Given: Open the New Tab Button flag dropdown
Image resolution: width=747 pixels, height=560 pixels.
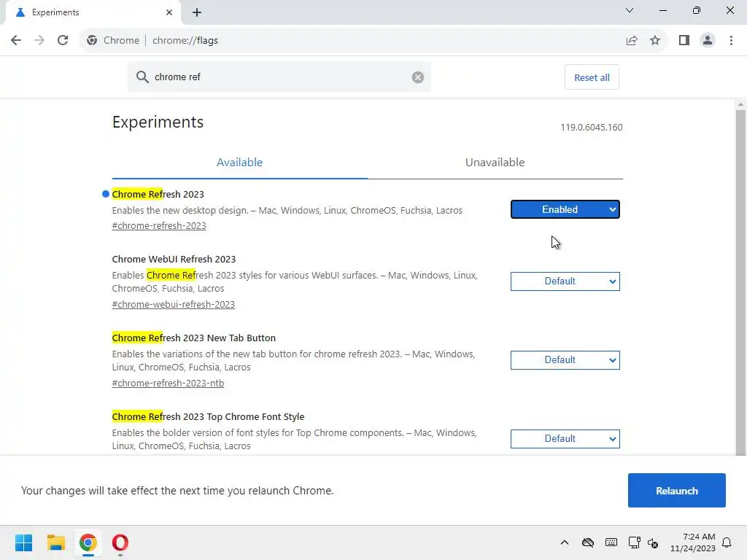Looking at the screenshot, I should [x=565, y=360].
